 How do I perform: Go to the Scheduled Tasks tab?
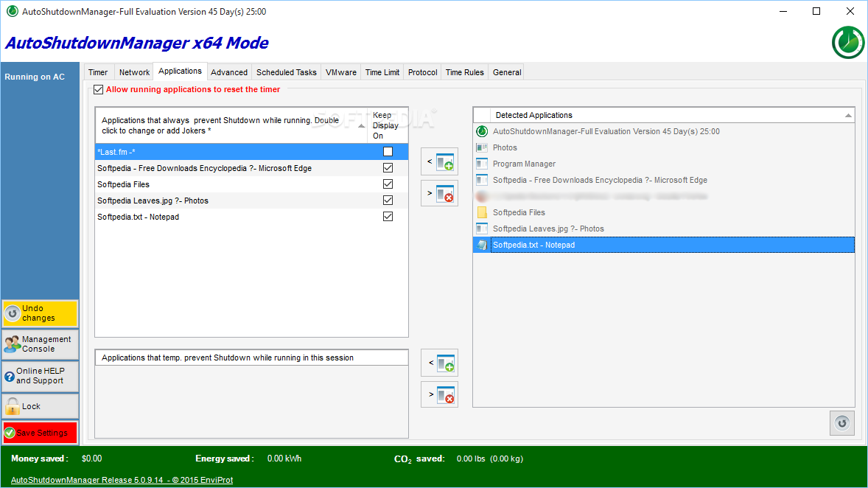click(x=286, y=72)
